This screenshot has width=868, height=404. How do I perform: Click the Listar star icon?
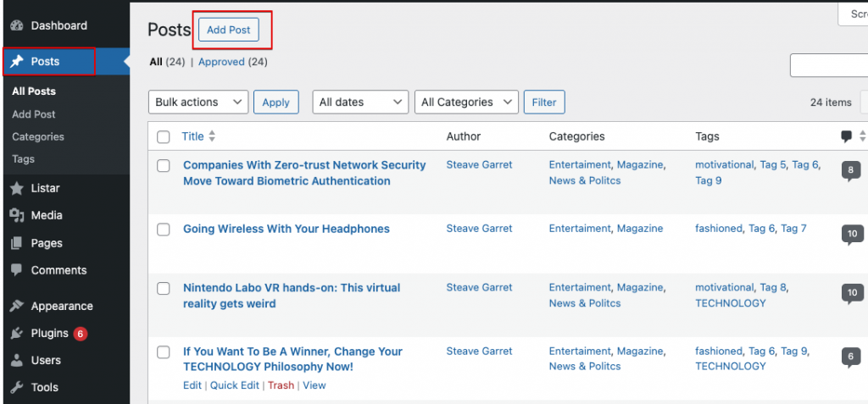tap(17, 188)
